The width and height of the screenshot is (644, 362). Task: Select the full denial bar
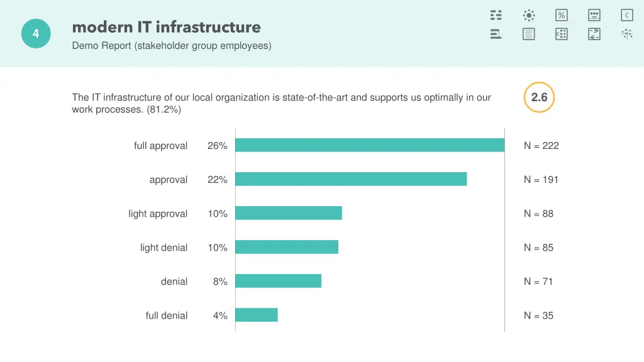click(257, 315)
